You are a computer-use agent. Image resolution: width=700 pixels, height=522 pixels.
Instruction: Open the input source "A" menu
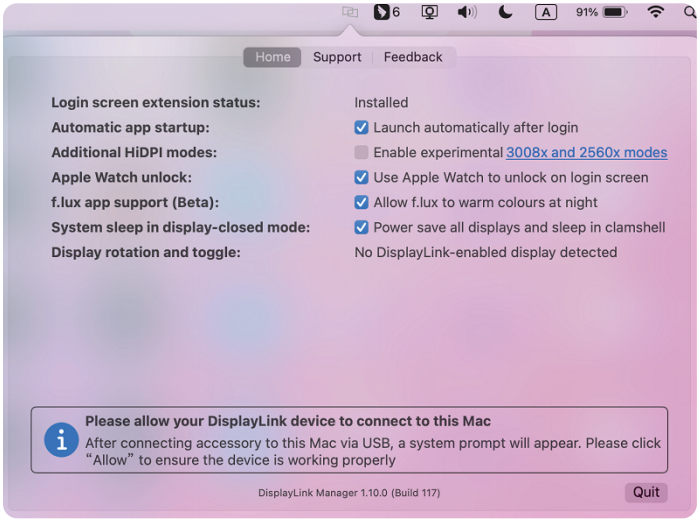546,12
